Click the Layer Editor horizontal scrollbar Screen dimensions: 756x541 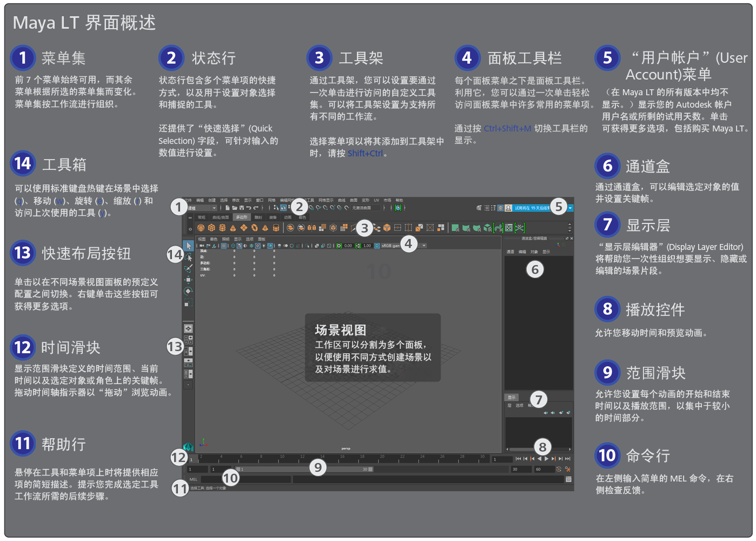pyautogui.click(x=539, y=449)
